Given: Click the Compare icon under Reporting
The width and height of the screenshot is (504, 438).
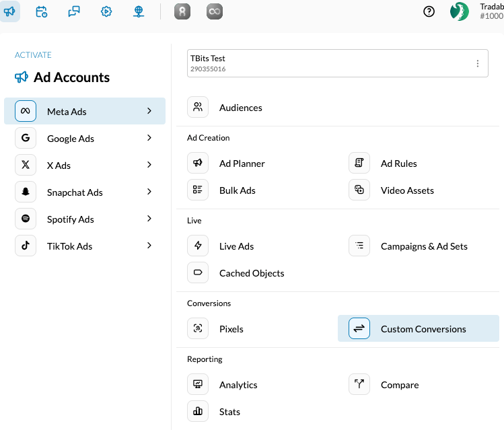Looking at the screenshot, I should tap(359, 385).
